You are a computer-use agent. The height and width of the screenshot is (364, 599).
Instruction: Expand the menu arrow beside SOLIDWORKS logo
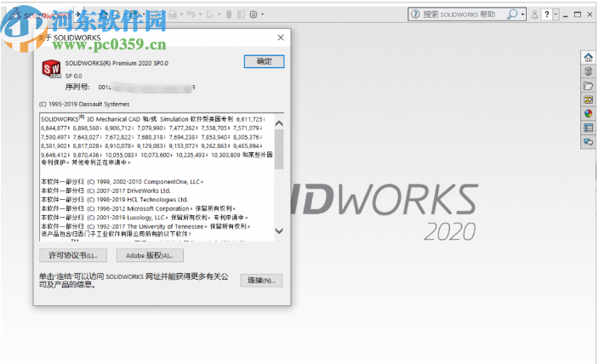tap(77, 14)
